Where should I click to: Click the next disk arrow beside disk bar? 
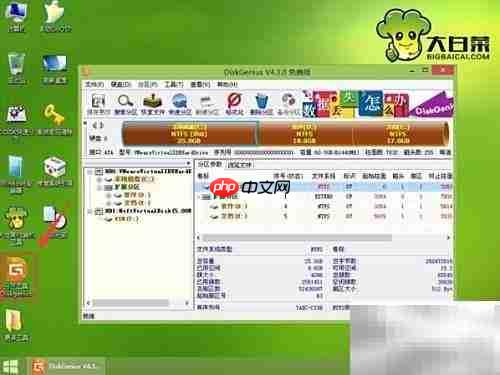[x=102, y=126]
